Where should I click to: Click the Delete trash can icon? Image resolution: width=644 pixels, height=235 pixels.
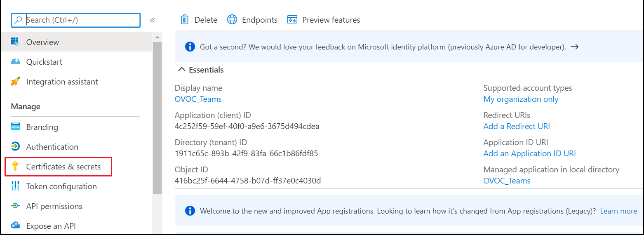point(185,20)
